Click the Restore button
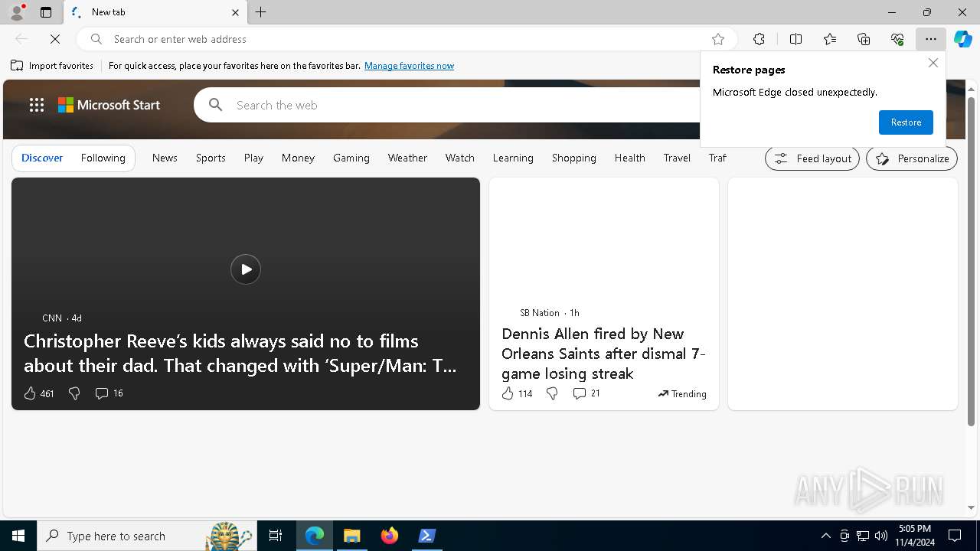The width and height of the screenshot is (980, 551). [x=906, y=122]
